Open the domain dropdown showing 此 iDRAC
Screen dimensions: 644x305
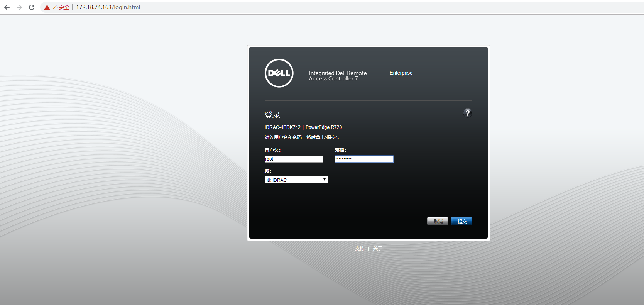click(x=296, y=180)
